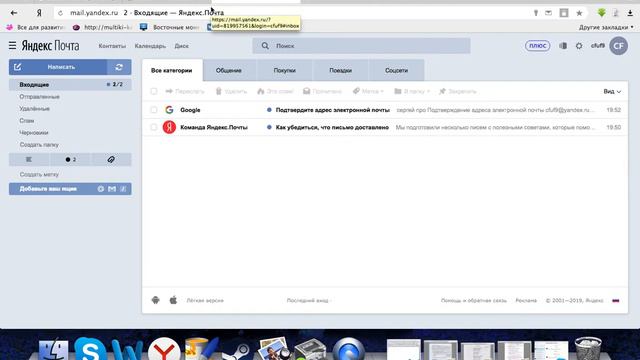The width and height of the screenshot is (640, 360).
Task: Click in the Поиск search field
Action: tap(361, 46)
